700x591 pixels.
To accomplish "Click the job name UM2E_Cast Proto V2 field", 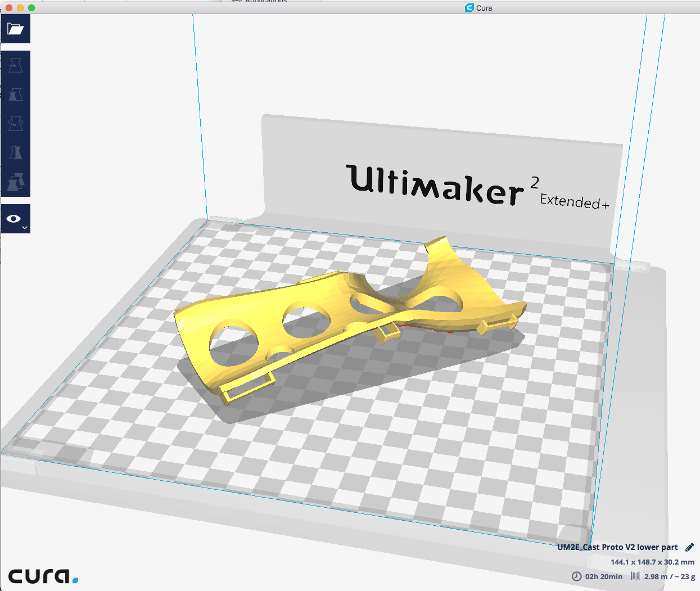I will 617,547.
